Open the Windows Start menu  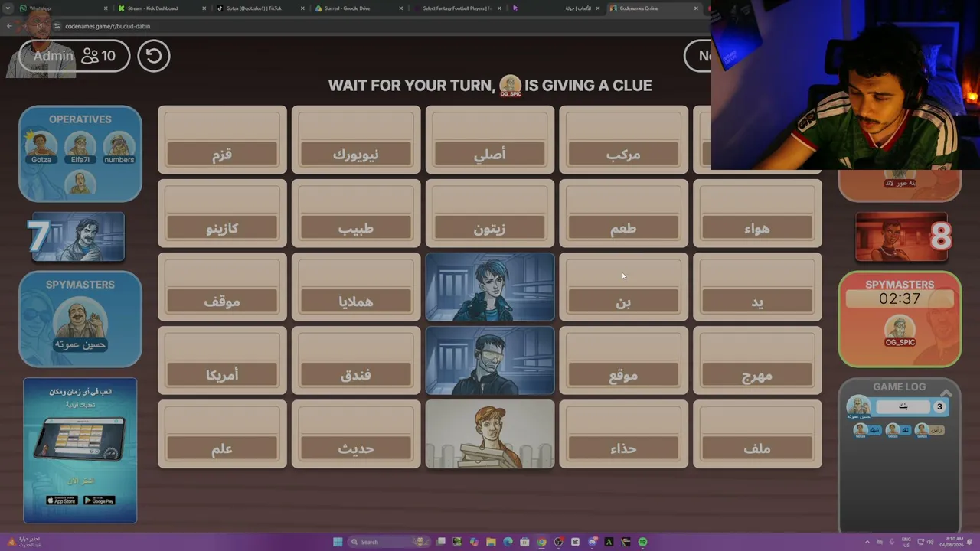click(x=338, y=542)
